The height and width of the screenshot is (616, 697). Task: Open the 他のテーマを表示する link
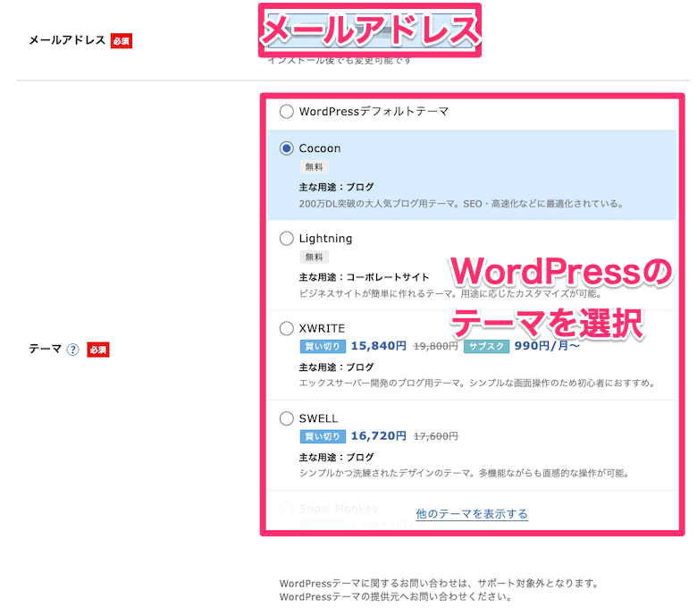472,514
